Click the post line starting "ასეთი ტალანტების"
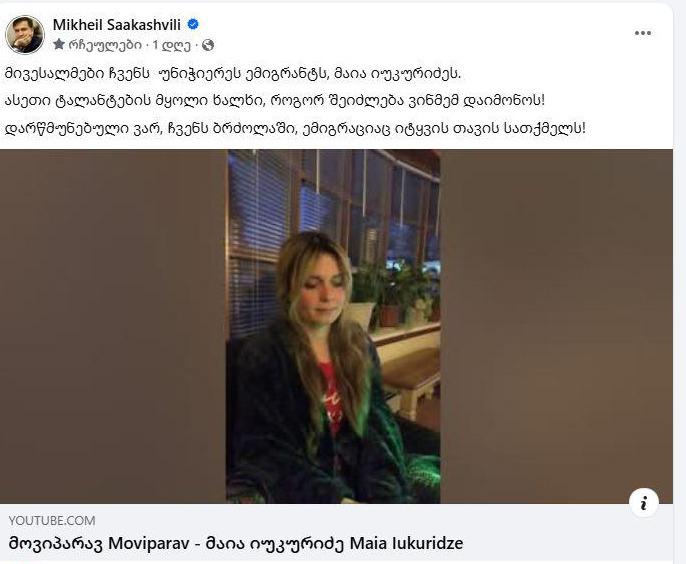The width and height of the screenshot is (686, 564). pyautogui.click(x=275, y=101)
